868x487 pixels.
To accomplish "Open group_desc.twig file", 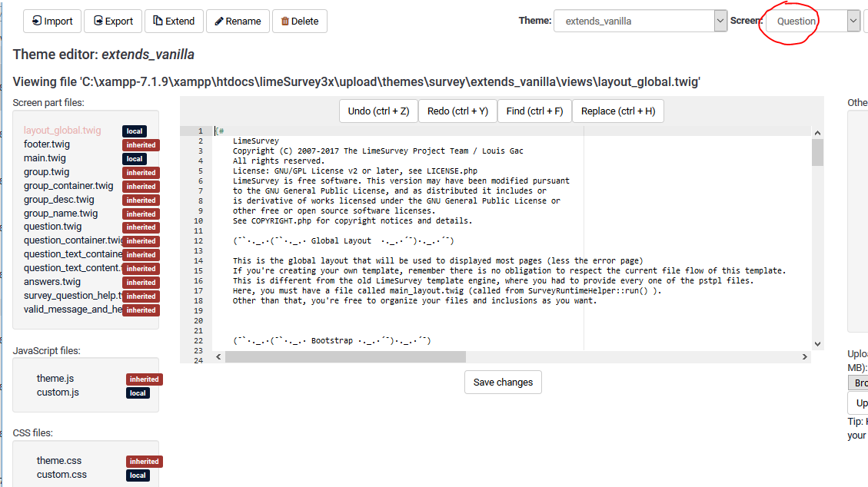I will (58, 200).
